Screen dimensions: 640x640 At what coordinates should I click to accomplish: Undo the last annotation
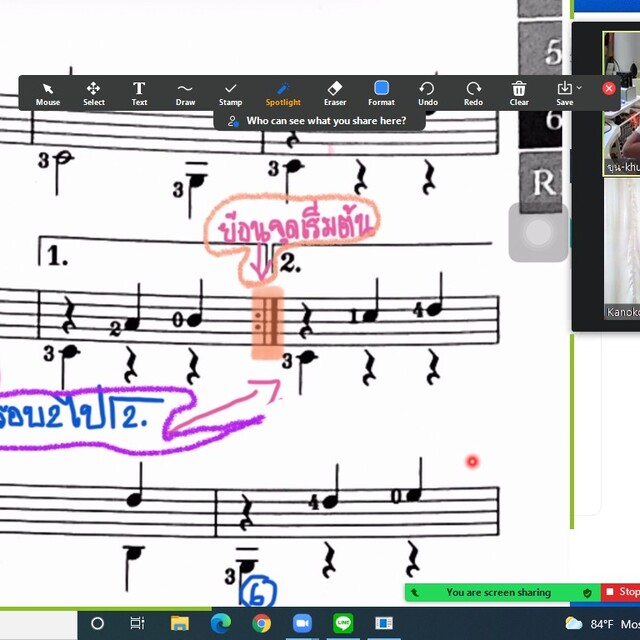click(427, 93)
